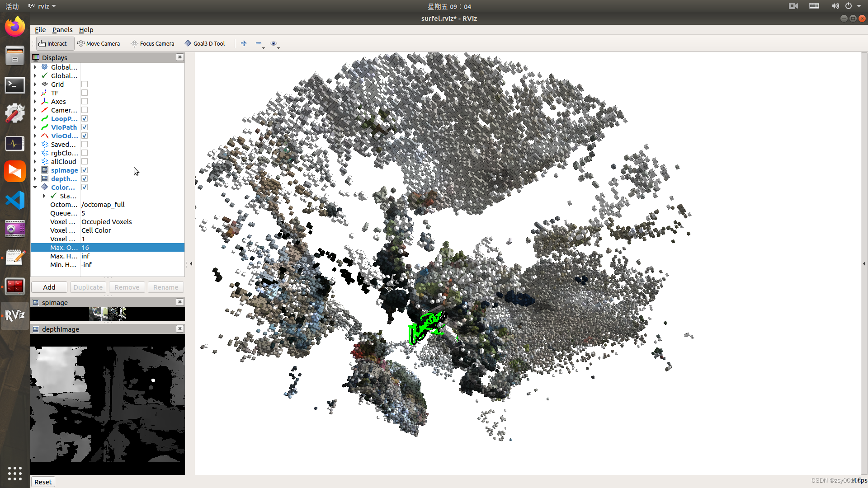Open Visual Studio Code from dock
Viewport: 868px width, 488px height.
[x=15, y=200]
